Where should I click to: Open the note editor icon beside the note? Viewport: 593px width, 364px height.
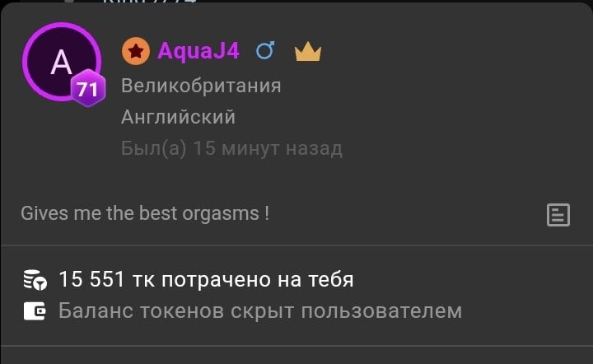[558, 215]
